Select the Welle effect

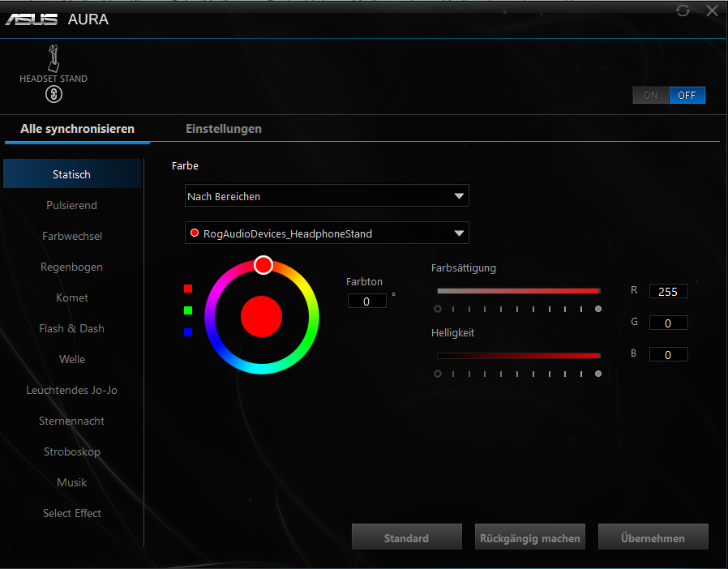click(72, 359)
